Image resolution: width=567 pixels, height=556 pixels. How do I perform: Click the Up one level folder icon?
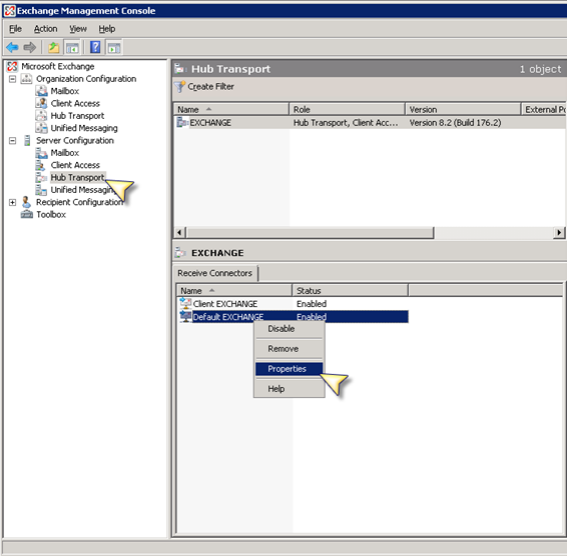point(54,47)
